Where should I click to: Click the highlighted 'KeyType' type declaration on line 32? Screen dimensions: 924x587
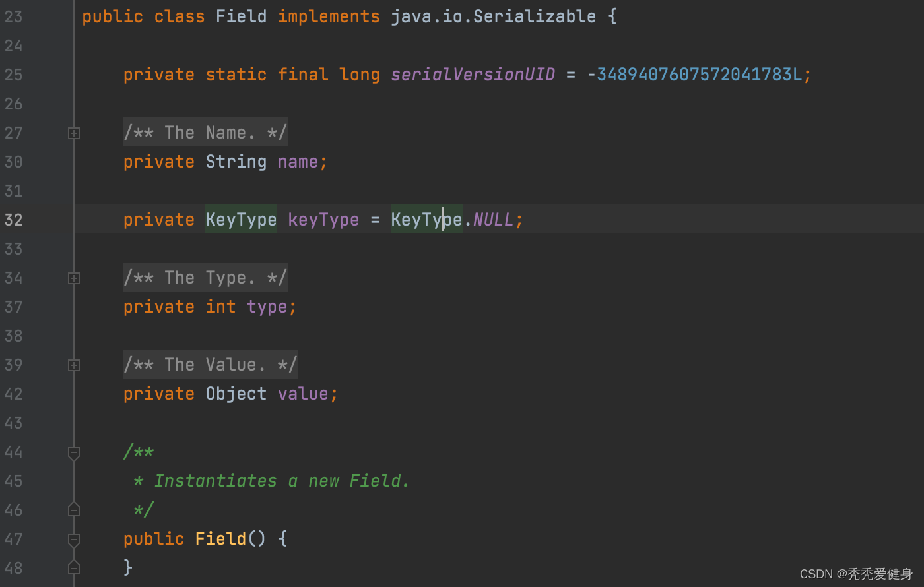click(242, 220)
